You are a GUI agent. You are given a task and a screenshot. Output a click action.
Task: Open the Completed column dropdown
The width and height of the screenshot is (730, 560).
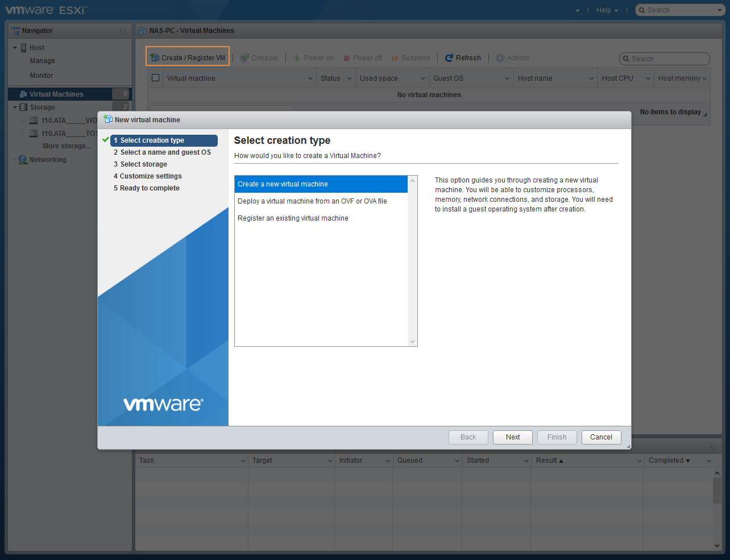point(709,461)
